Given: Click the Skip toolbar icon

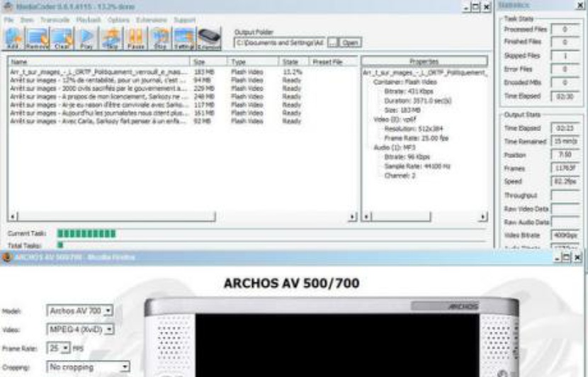Looking at the screenshot, I should (112, 39).
